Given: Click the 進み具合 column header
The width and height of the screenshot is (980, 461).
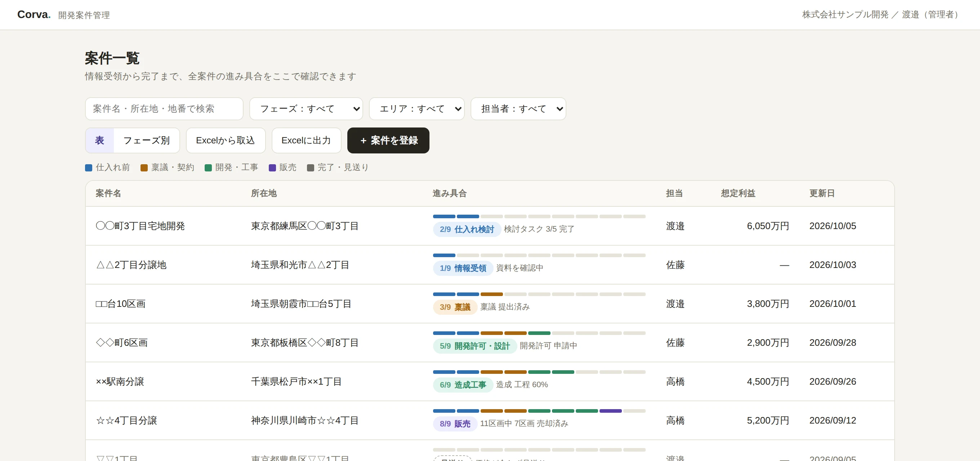Looking at the screenshot, I should [x=450, y=193].
